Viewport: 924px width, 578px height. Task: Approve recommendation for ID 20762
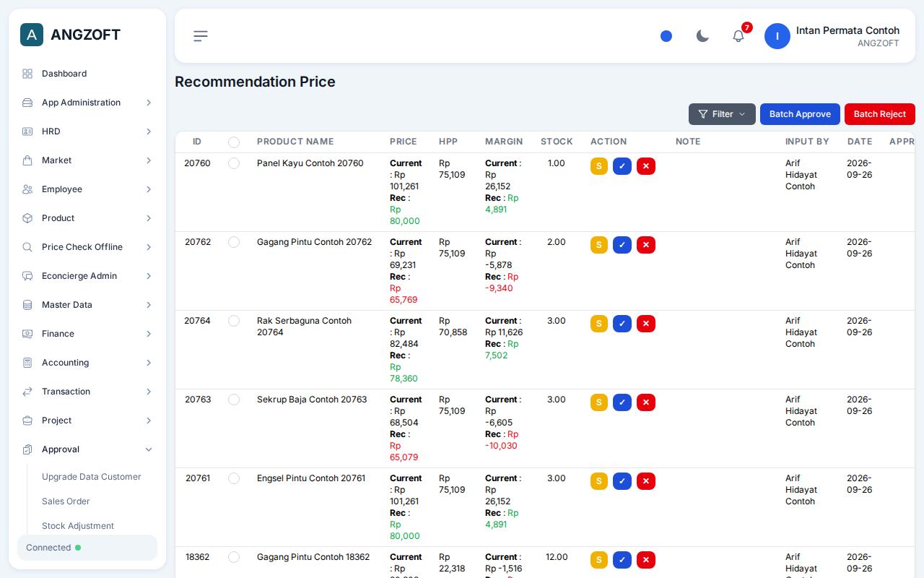(x=622, y=245)
